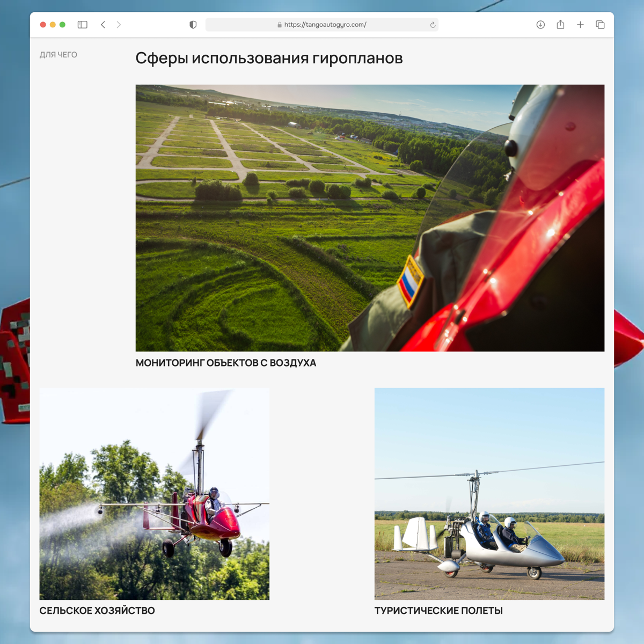Click the tab overview icon
Image resolution: width=644 pixels, height=644 pixels.
coord(599,24)
